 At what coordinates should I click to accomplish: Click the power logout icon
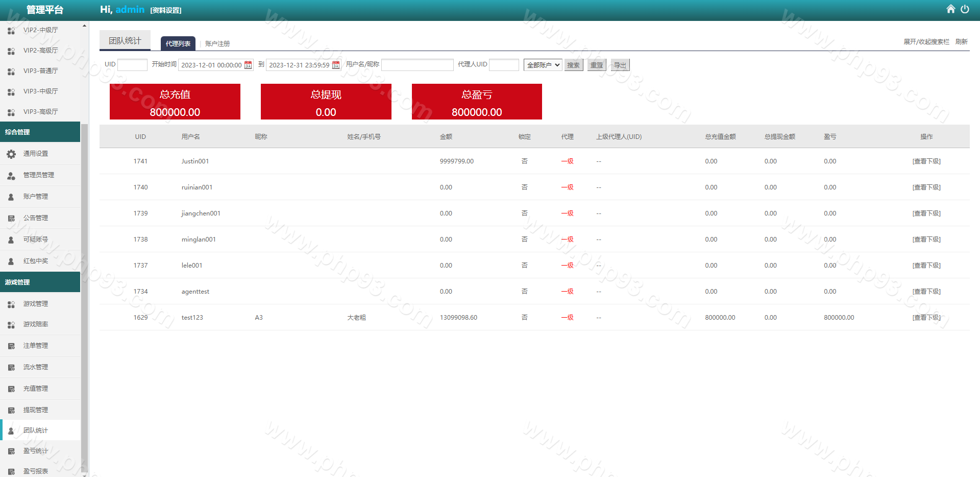[965, 9]
